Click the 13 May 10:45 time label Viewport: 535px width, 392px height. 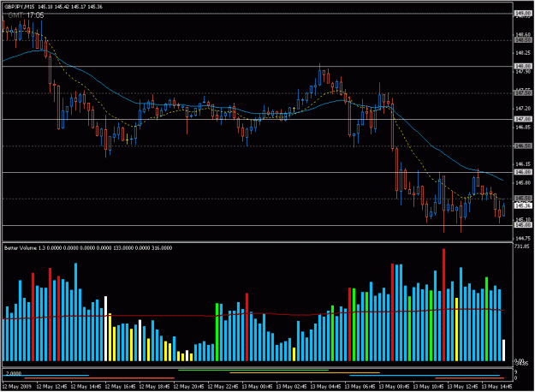point(428,387)
